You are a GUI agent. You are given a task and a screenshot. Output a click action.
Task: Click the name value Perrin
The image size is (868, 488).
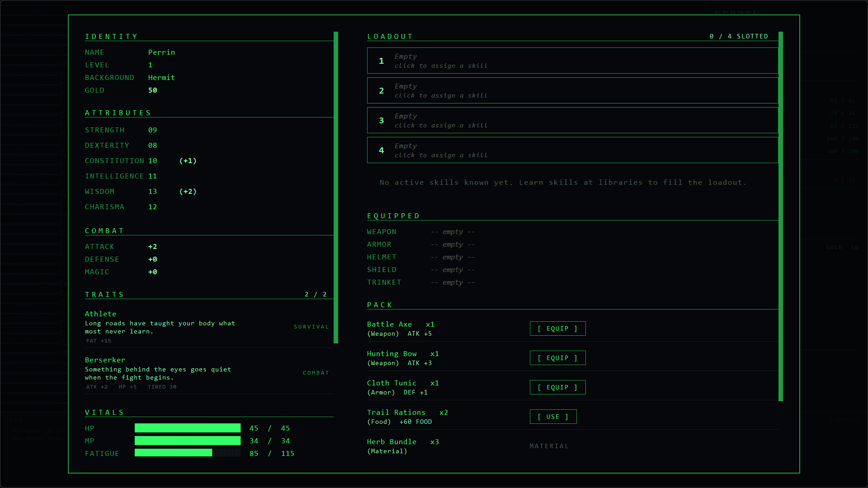[161, 52]
